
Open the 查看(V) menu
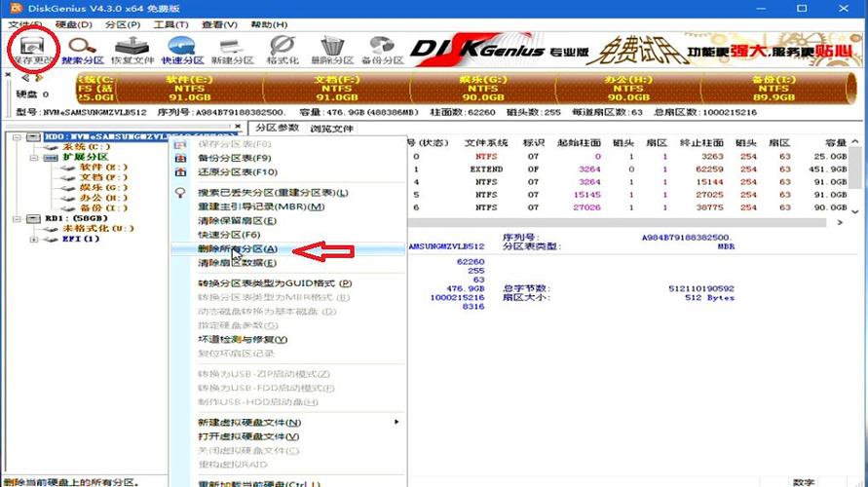(219, 25)
